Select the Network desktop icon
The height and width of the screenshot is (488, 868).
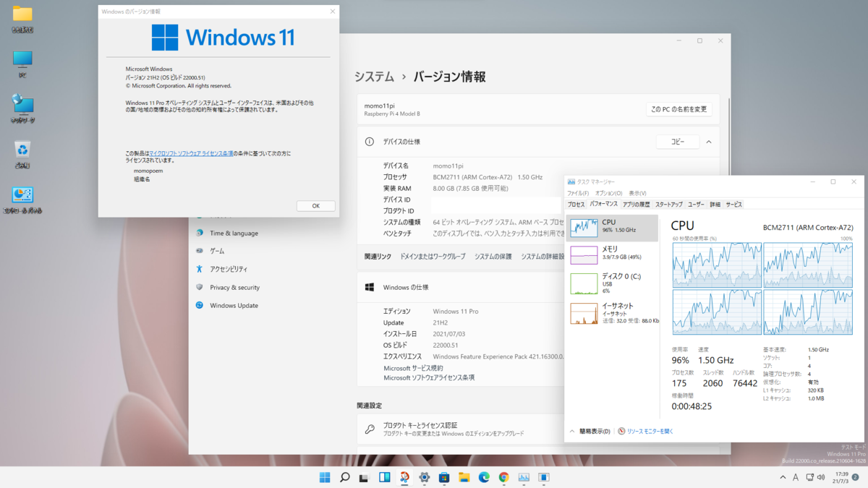pos(22,109)
